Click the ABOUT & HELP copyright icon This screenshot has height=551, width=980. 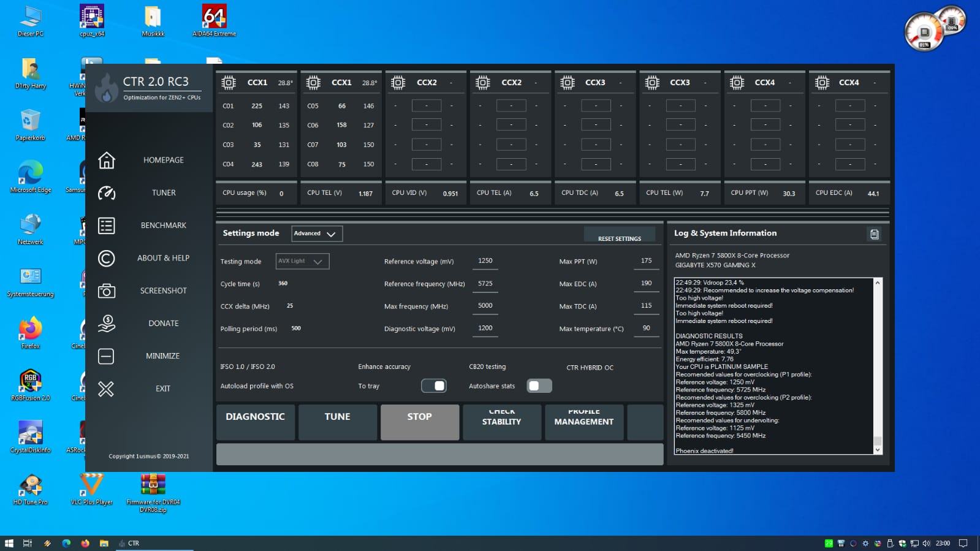106,258
